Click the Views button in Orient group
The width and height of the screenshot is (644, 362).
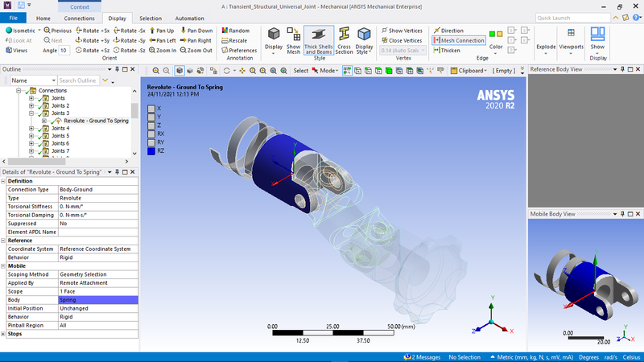click(x=16, y=50)
